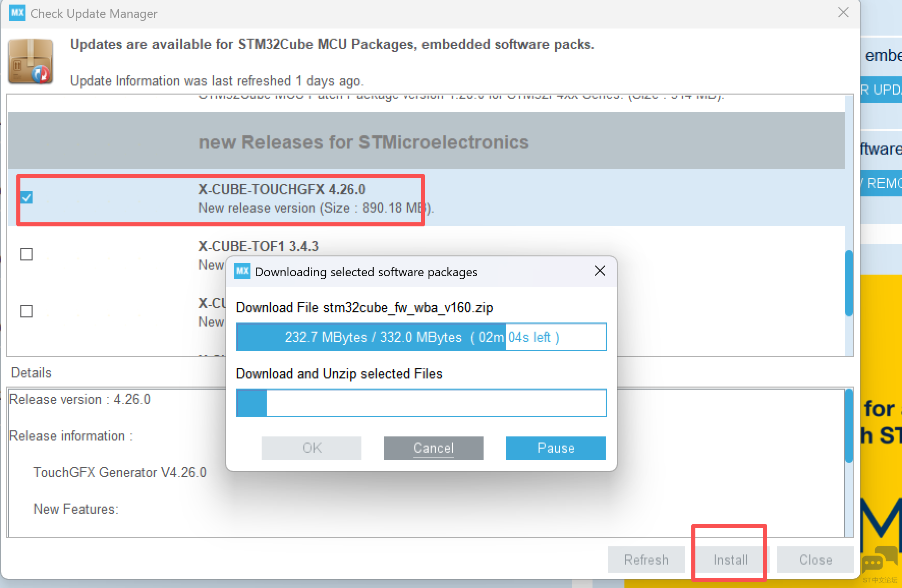Image resolution: width=902 pixels, height=588 pixels.
Task: Click the Install button
Action: [x=731, y=560]
